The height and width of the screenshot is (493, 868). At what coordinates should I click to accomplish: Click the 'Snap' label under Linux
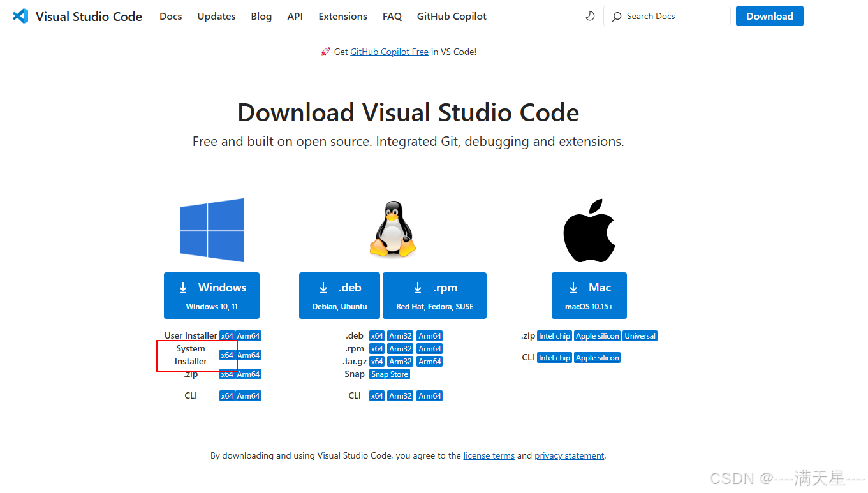(355, 374)
